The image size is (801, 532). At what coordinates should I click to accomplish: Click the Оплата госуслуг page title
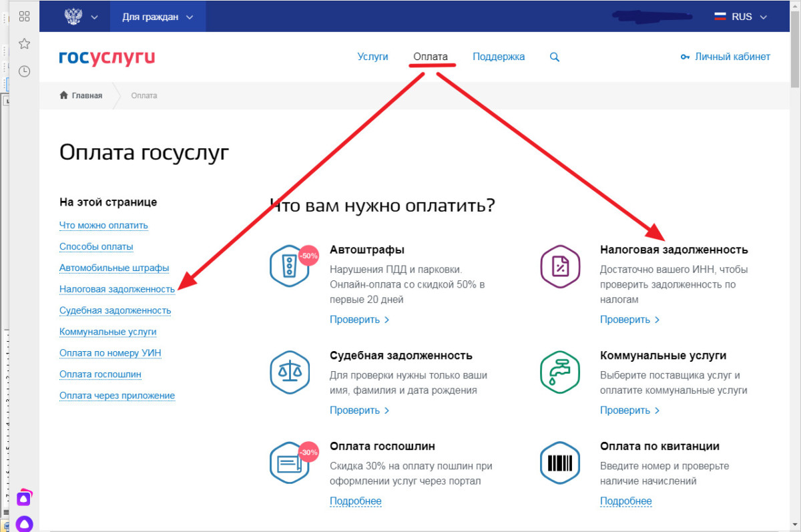click(x=144, y=153)
